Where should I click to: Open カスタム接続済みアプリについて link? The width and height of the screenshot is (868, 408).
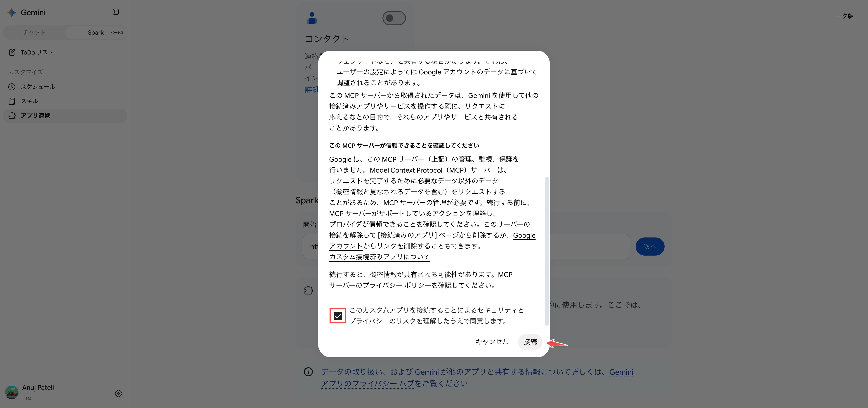[380, 257]
